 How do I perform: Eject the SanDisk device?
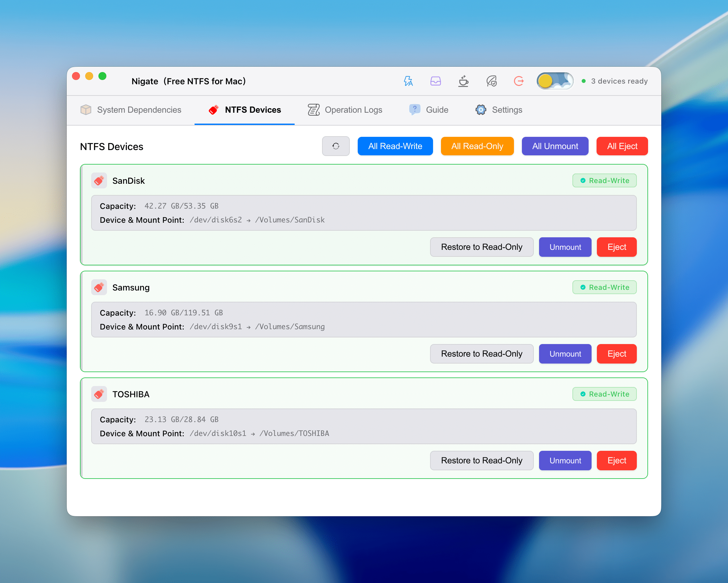(x=617, y=247)
